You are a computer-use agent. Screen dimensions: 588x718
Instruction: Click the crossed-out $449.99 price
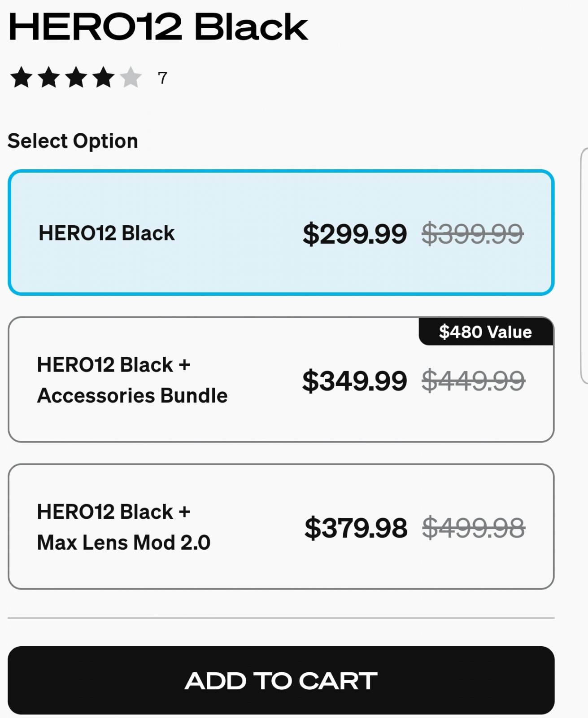pyautogui.click(x=473, y=381)
